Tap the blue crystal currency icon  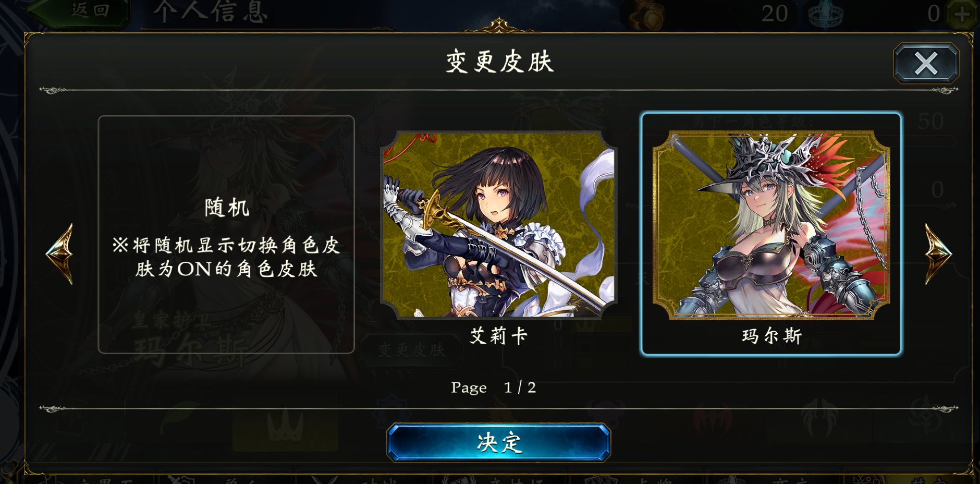(826, 15)
